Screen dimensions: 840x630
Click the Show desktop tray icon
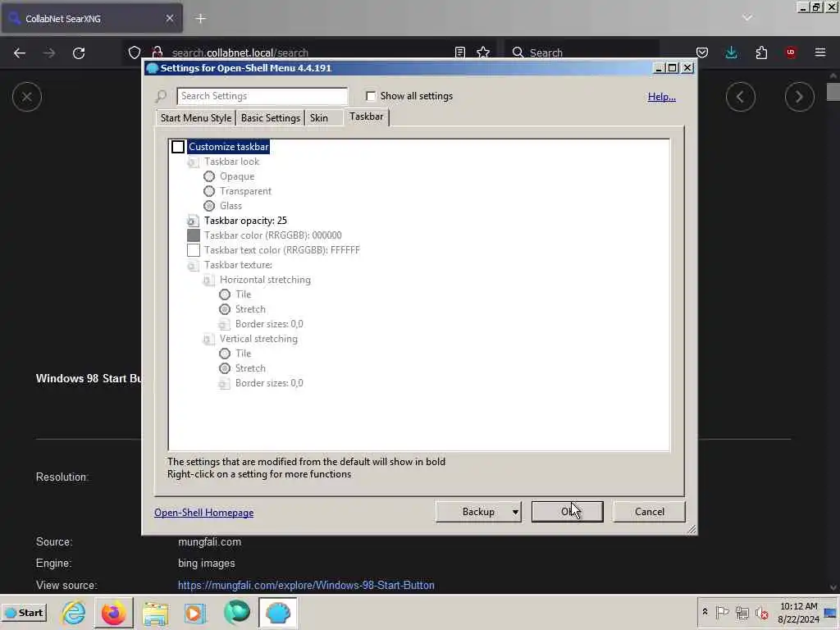tap(830, 612)
